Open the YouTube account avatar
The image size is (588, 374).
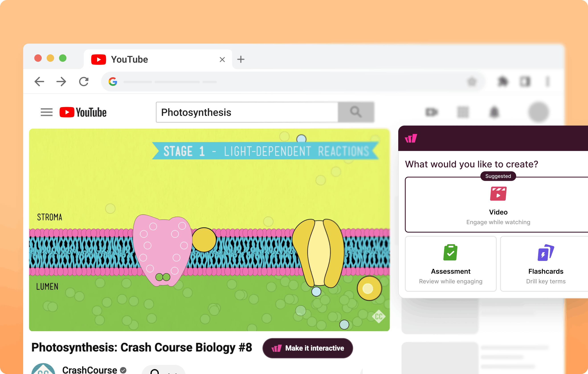point(538,112)
